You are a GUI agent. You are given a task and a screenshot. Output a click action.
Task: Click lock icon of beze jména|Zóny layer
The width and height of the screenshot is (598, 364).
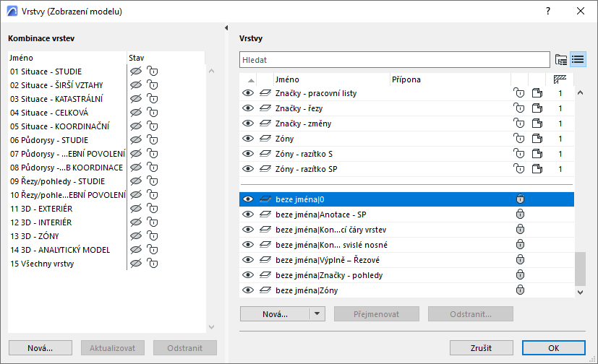pos(518,290)
